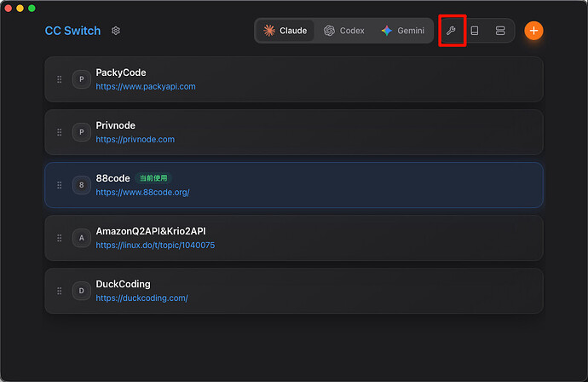The image size is (588, 382).
Task: Open the linux.do topic 1040075 link
Action: click(x=155, y=245)
